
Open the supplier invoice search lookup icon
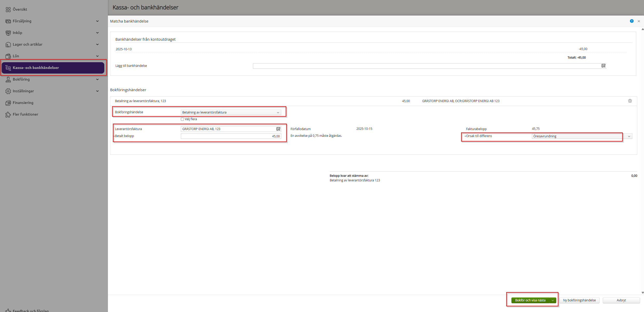coord(278,129)
